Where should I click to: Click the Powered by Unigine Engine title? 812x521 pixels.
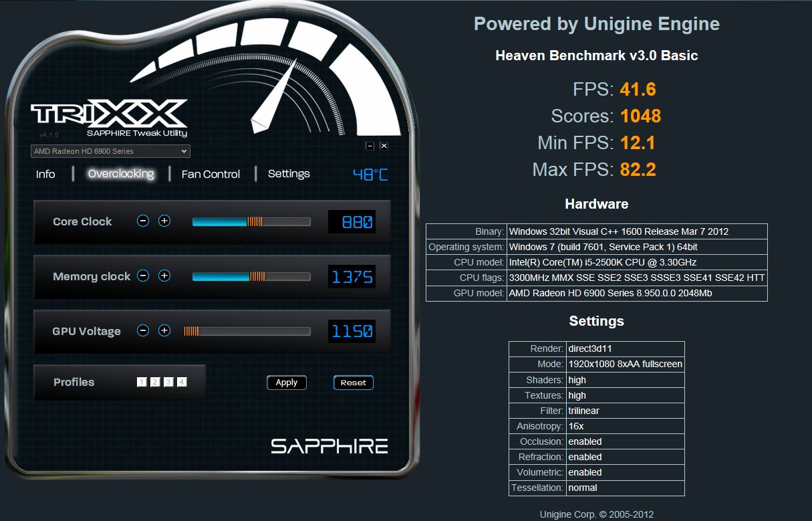click(x=597, y=25)
